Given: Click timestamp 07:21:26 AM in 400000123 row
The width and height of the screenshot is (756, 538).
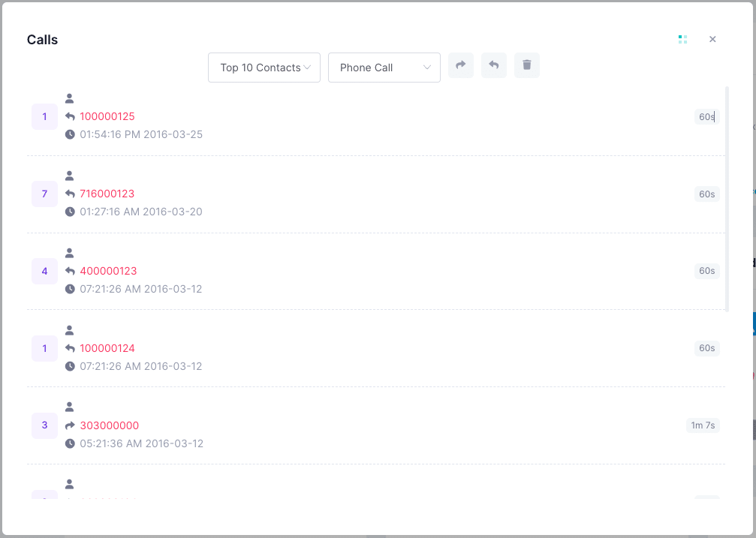Looking at the screenshot, I should pos(141,289).
